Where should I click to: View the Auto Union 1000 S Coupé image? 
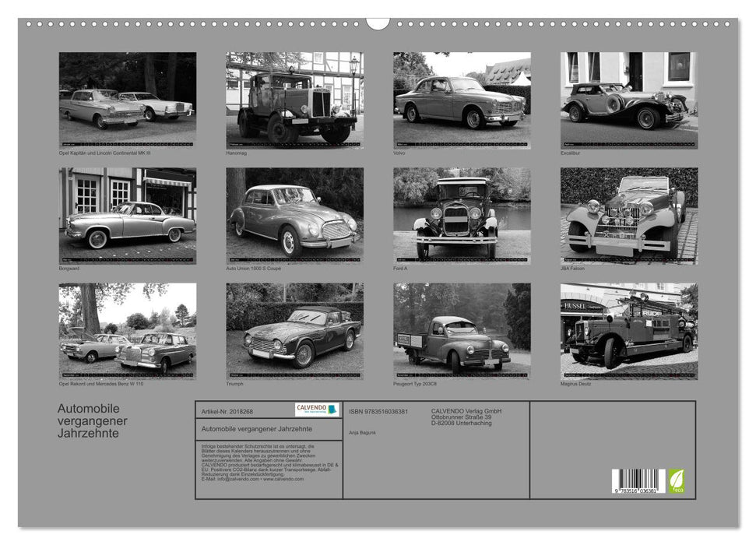tap(296, 214)
